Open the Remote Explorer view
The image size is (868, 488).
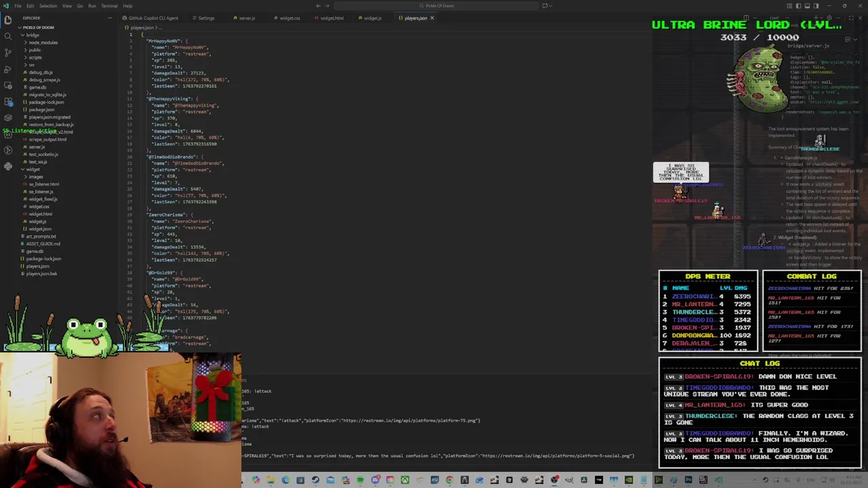pos(7,85)
